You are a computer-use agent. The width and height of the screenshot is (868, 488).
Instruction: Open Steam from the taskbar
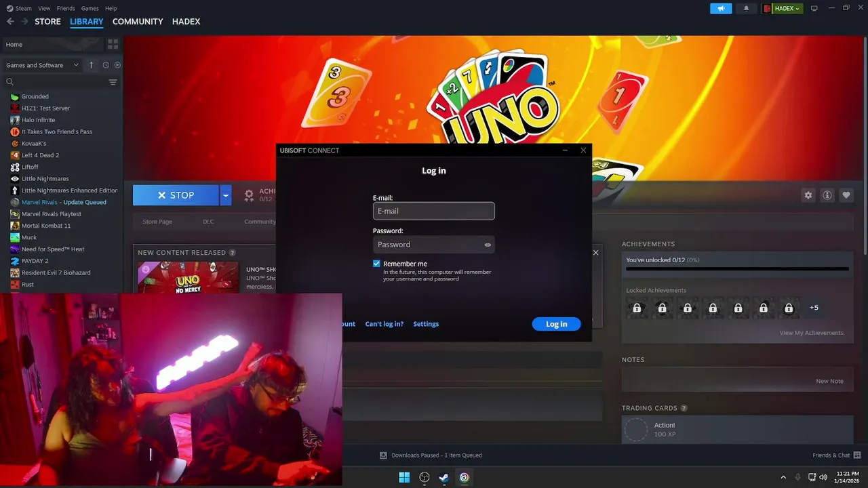click(x=443, y=477)
